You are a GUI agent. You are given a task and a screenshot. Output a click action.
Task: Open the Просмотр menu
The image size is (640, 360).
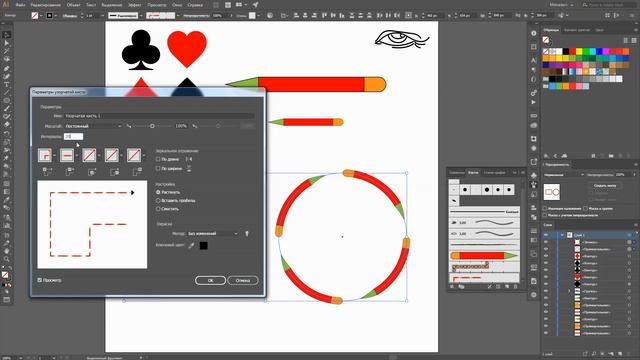click(x=157, y=5)
